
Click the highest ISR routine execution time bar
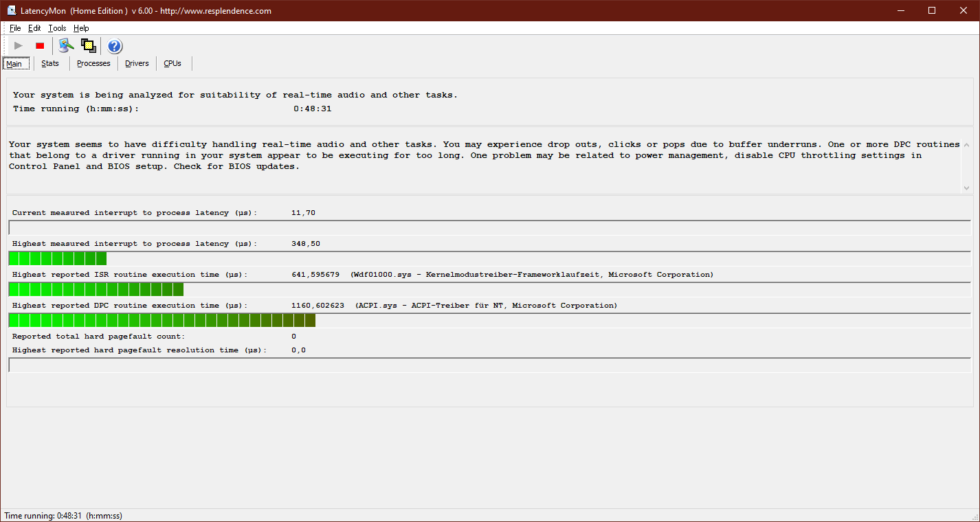[489, 289]
